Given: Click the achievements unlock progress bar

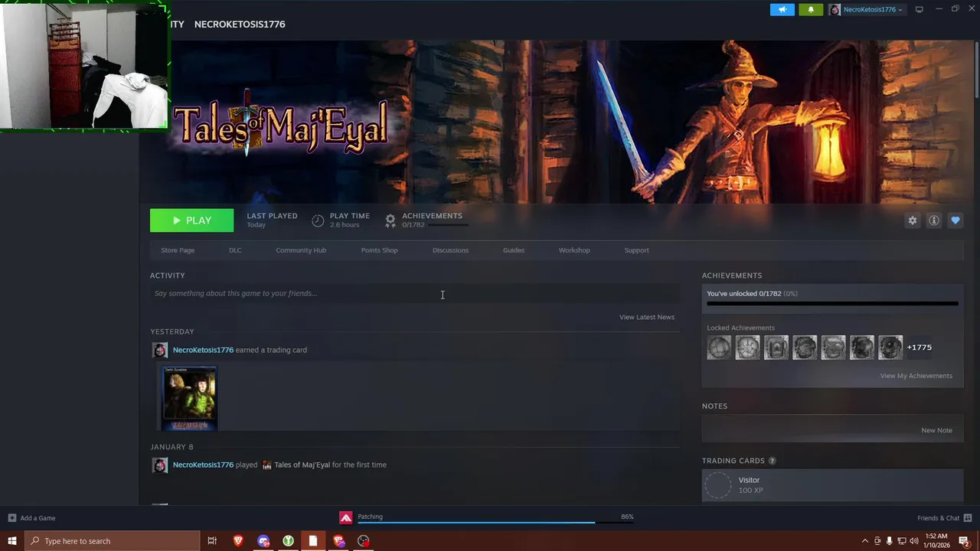Looking at the screenshot, I should pos(832,304).
